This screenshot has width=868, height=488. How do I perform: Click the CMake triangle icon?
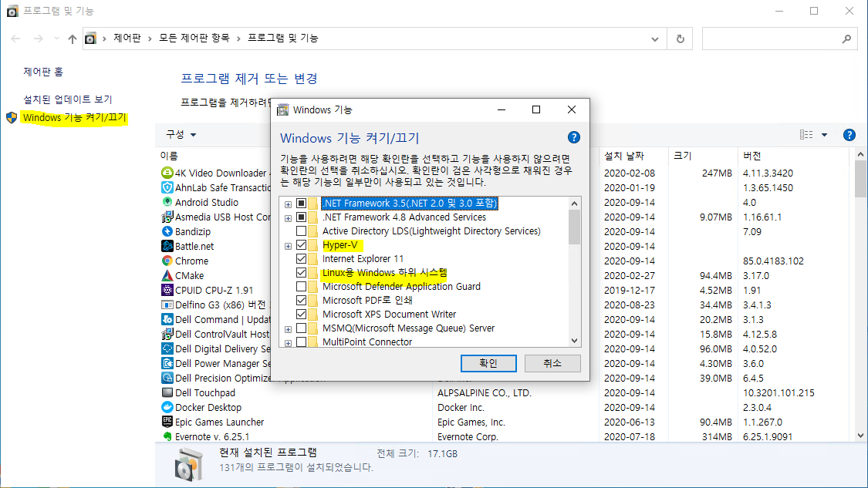pos(167,275)
